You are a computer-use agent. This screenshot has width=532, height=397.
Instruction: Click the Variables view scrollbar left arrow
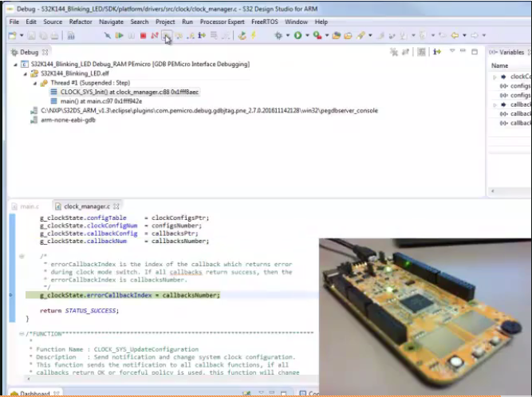[x=493, y=191]
